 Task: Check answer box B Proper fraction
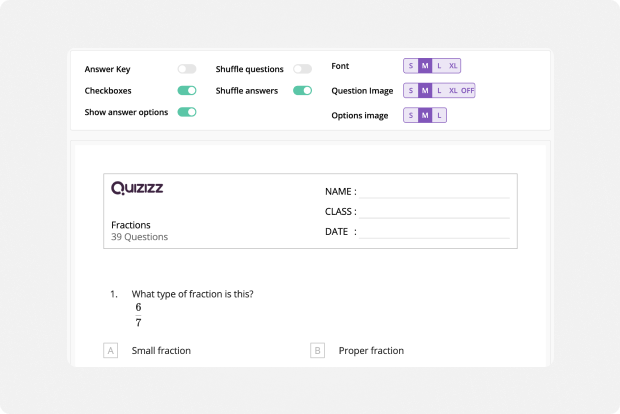(318, 350)
